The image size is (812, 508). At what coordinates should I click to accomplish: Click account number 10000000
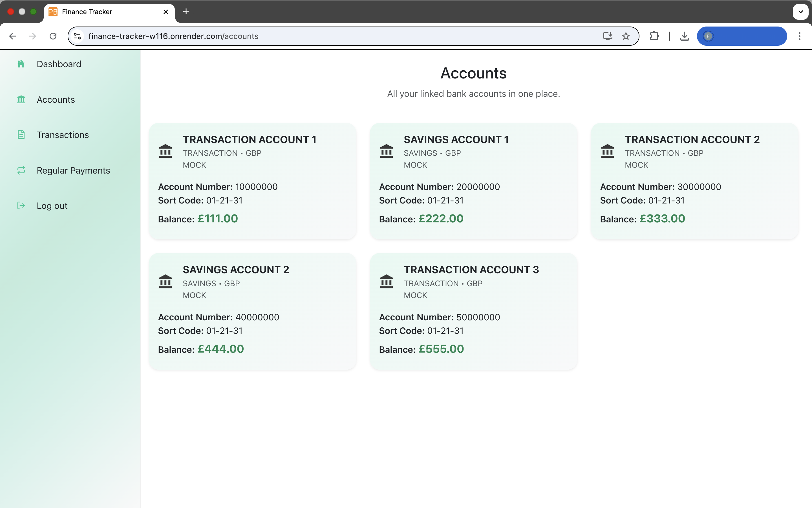pos(256,187)
